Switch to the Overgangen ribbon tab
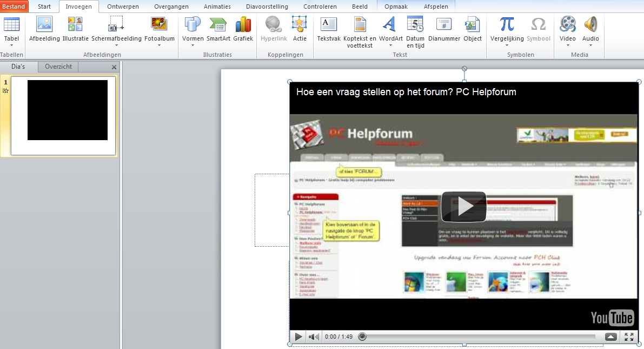The image size is (644, 349). click(171, 6)
